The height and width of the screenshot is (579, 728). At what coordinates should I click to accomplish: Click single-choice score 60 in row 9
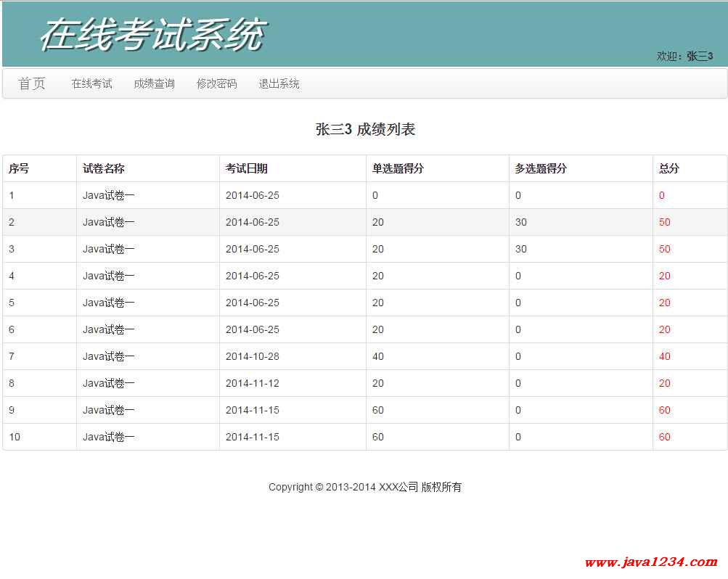(378, 410)
